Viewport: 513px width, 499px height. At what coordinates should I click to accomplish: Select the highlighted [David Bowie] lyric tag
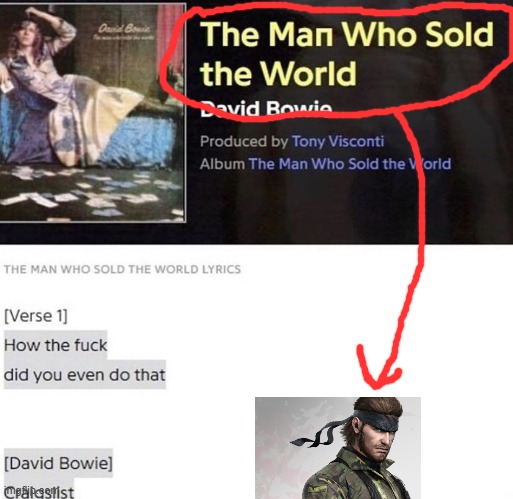pos(58,463)
